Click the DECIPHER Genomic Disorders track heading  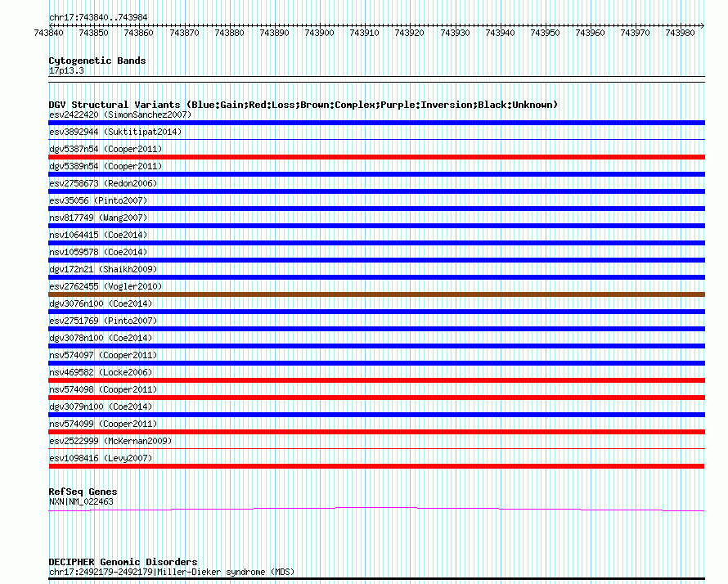(123, 562)
